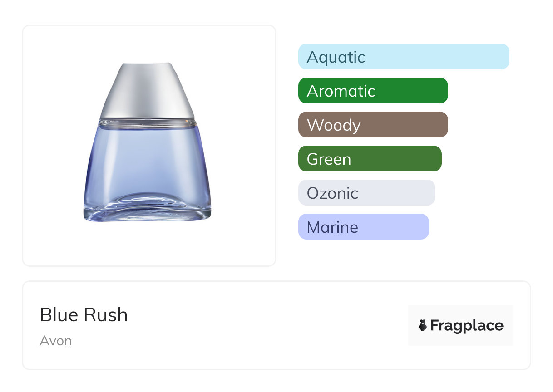Screen dimensions: 553x392
Task: Click the word "Marine" label text
Action: 332,227
